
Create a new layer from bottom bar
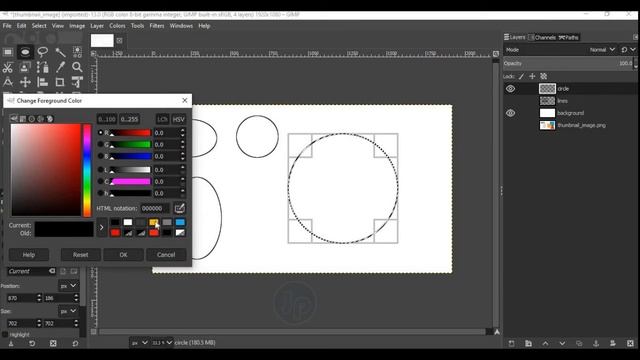coord(511,343)
